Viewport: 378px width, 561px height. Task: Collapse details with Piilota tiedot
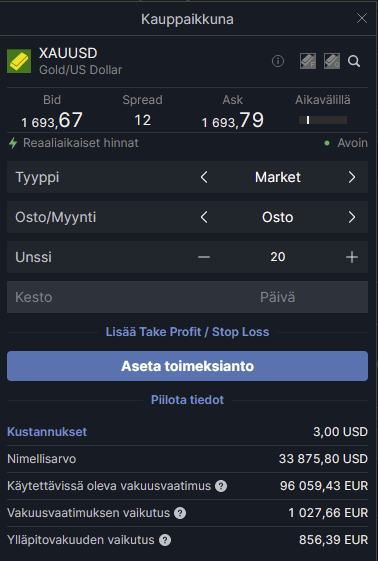[187, 400]
